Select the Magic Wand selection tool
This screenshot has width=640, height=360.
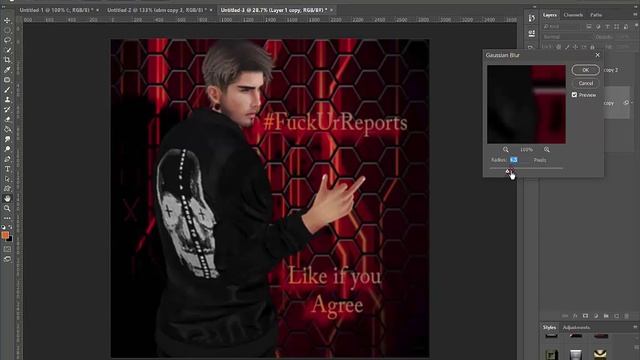tap(7, 50)
